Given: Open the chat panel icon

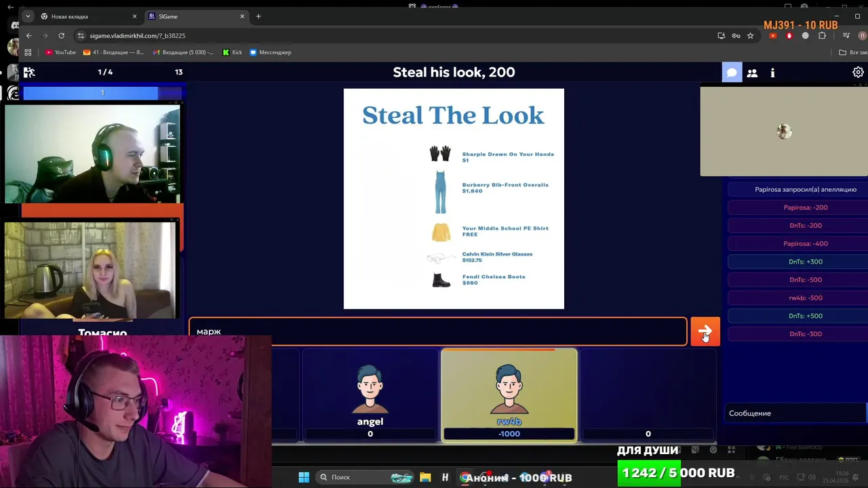Looking at the screenshot, I should tap(732, 73).
